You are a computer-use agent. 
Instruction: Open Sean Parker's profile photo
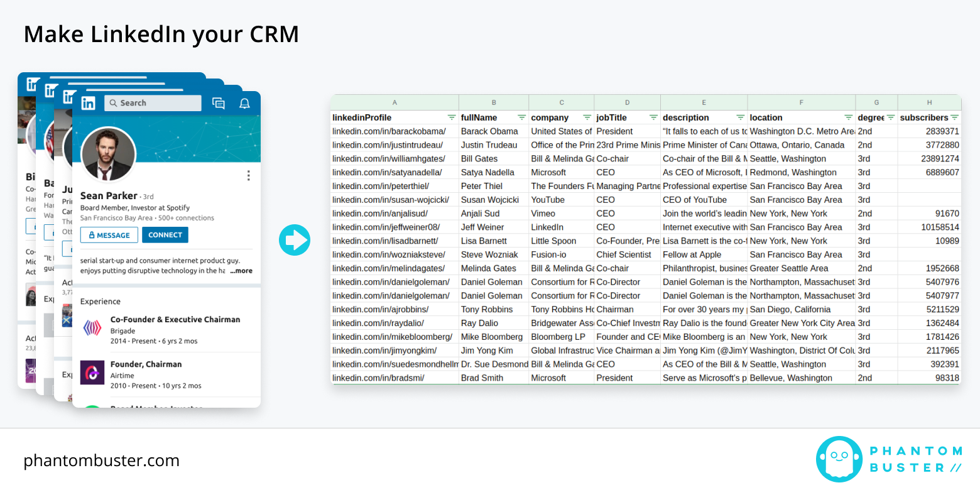pos(108,154)
